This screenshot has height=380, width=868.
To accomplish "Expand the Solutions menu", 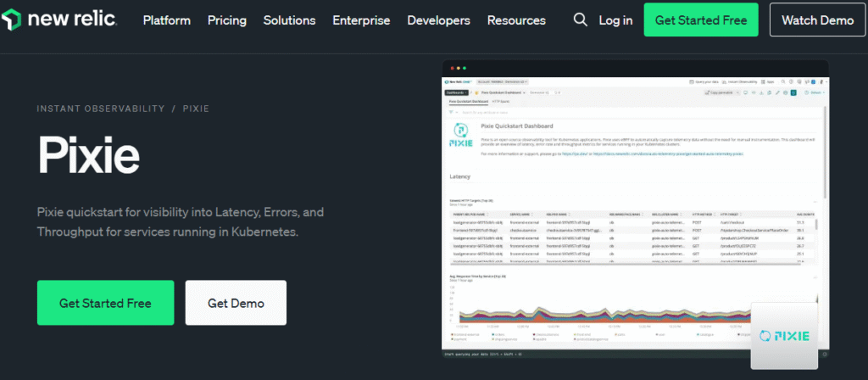I will click(x=289, y=20).
